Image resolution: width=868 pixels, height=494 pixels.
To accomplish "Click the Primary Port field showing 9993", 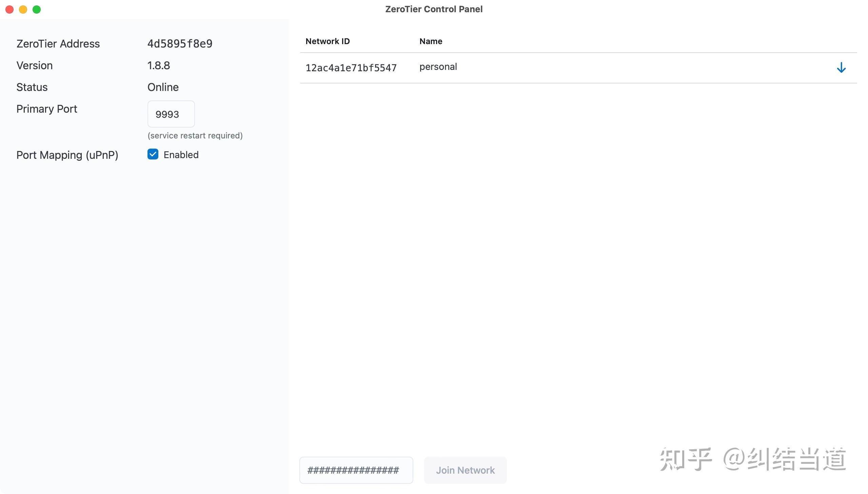I will click(171, 114).
